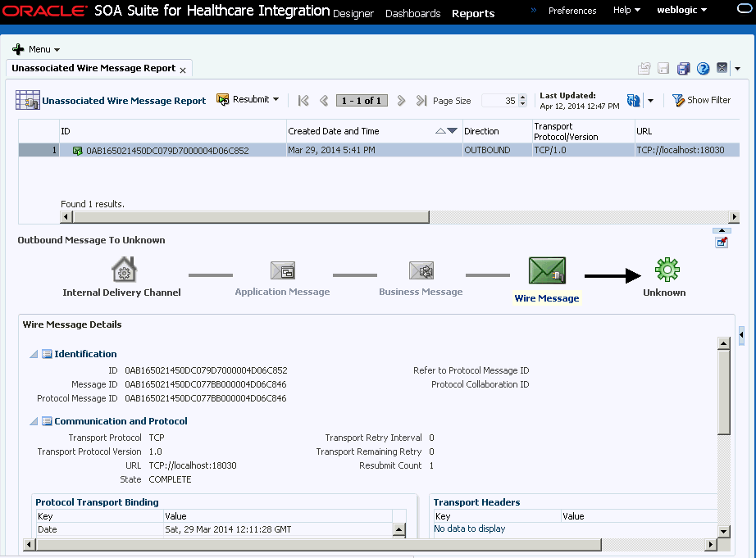Open the weblogic user menu

coord(681,10)
